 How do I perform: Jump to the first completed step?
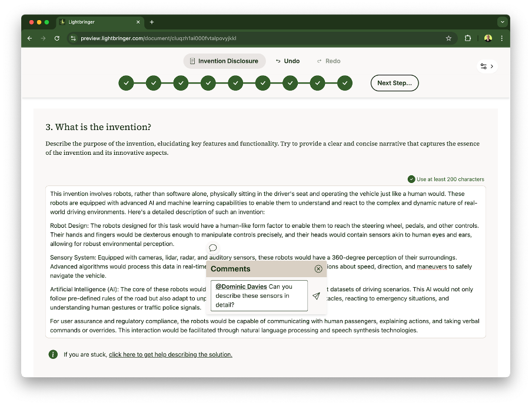point(126,83)
